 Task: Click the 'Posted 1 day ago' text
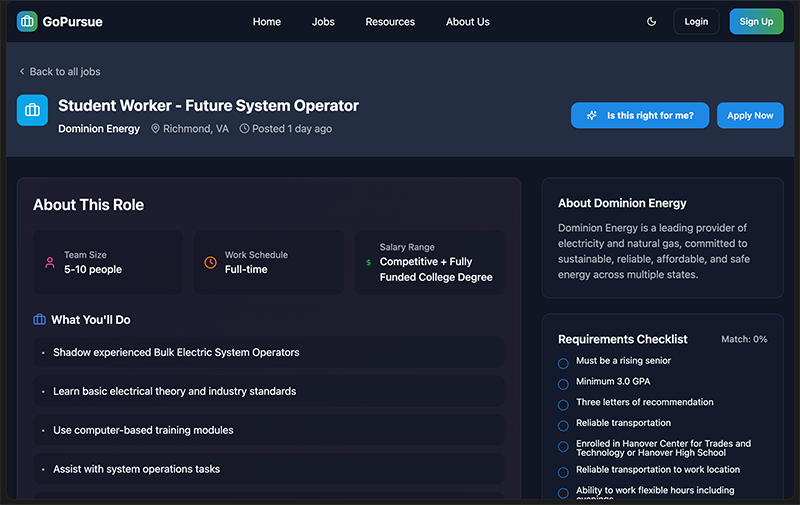pyautogui.click(x=292, y=129)
